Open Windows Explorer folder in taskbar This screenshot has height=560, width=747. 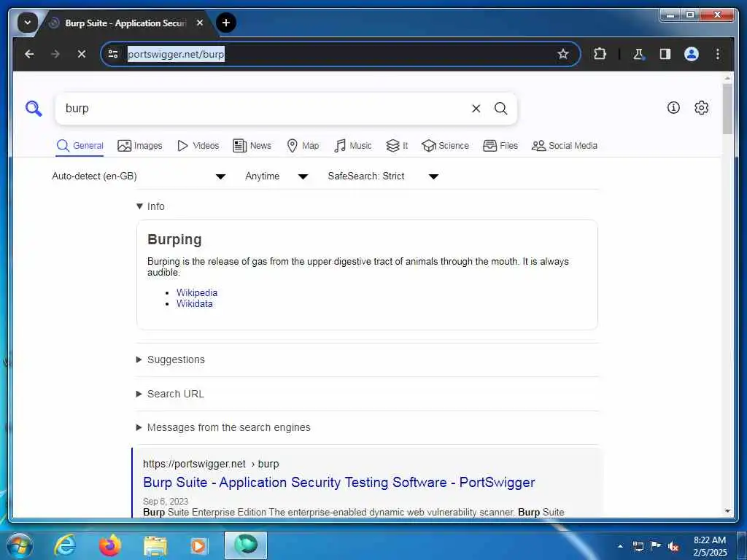[x=155, y=545]
